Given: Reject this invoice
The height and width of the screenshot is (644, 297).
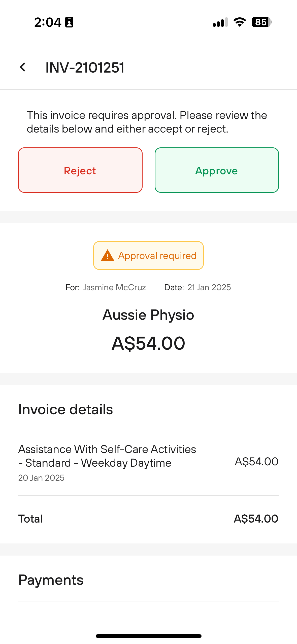Looking at the screenshot, I should (80, 170).
